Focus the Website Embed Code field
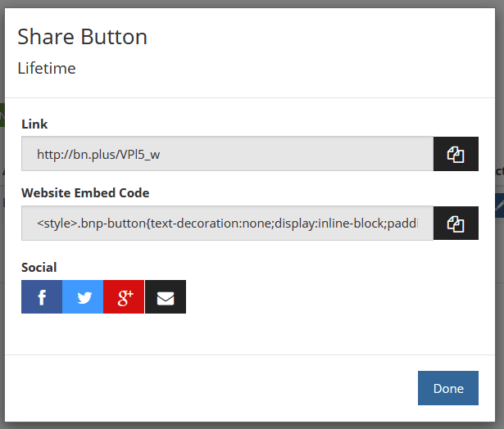 tap(227, 224)
